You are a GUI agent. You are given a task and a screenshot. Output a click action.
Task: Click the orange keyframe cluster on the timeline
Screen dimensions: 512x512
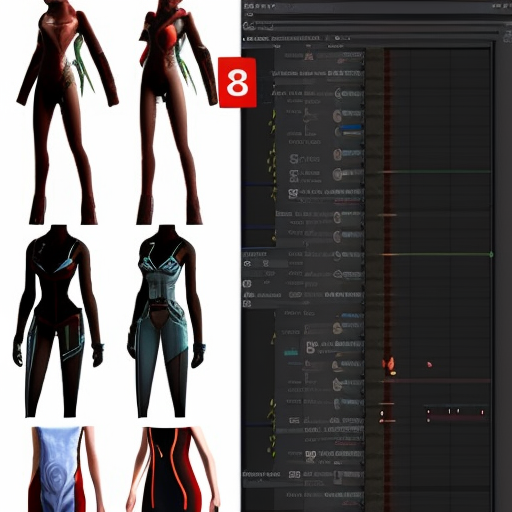pos(390,365)
